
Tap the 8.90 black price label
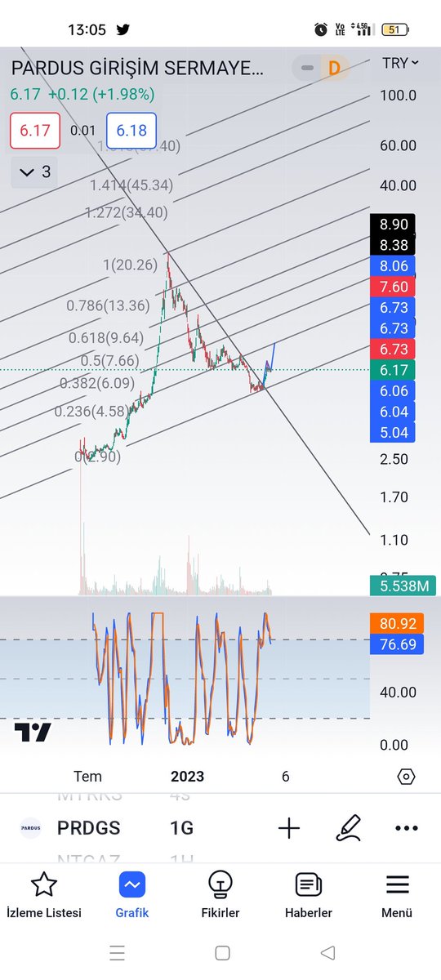coord(392,224)
